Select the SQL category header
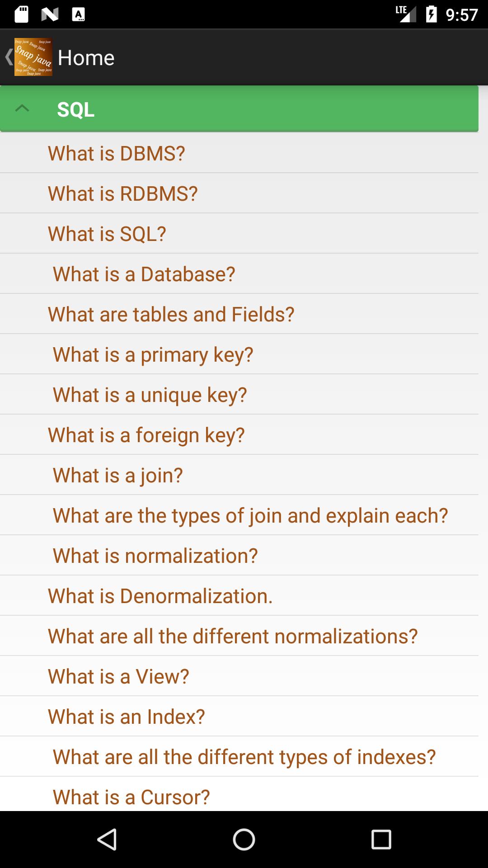Viewport: 488px width, 868px height. [x=239, y=109]
